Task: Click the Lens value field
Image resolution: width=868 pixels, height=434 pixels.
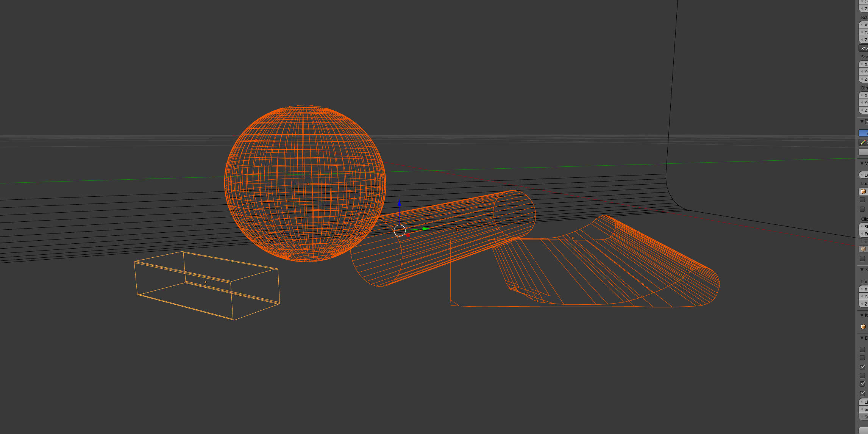Action: 865,175
